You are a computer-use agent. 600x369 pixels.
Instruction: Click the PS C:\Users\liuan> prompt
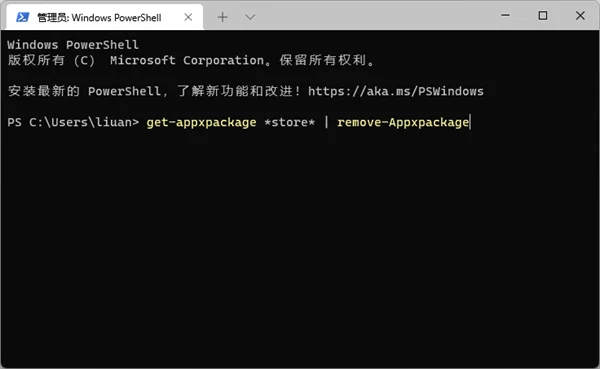73,122
